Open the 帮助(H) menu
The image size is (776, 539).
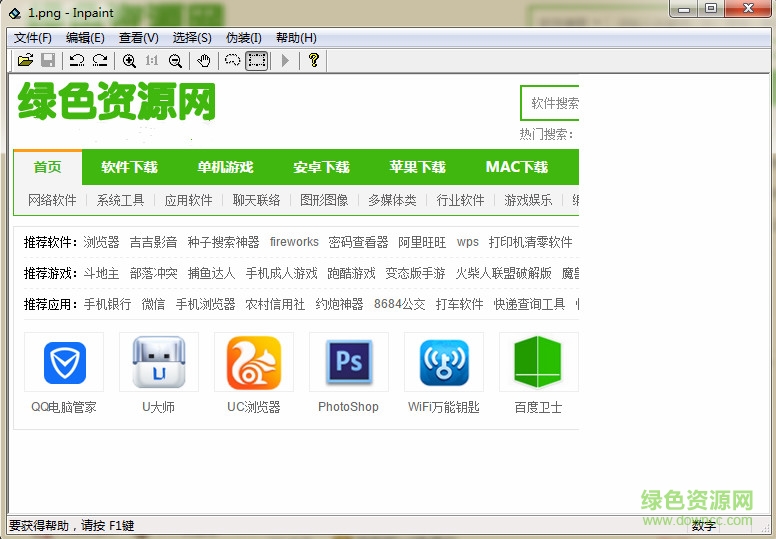point(296,38)
